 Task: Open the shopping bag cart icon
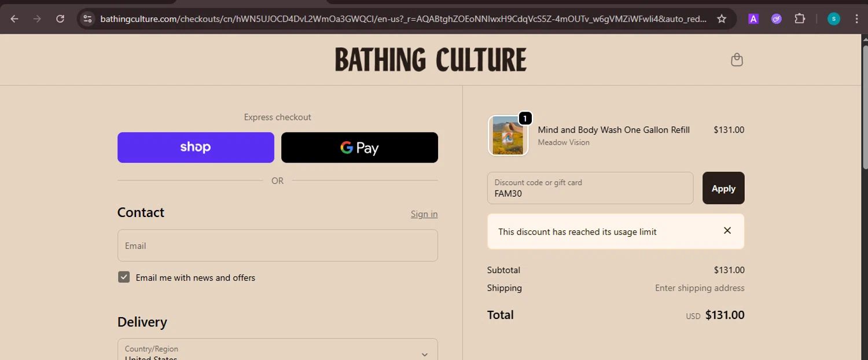(737, 60)
